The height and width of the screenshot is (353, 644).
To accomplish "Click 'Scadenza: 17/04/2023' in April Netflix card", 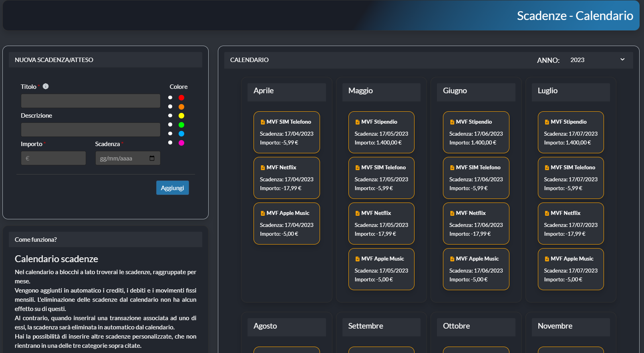I will point(287,179).
